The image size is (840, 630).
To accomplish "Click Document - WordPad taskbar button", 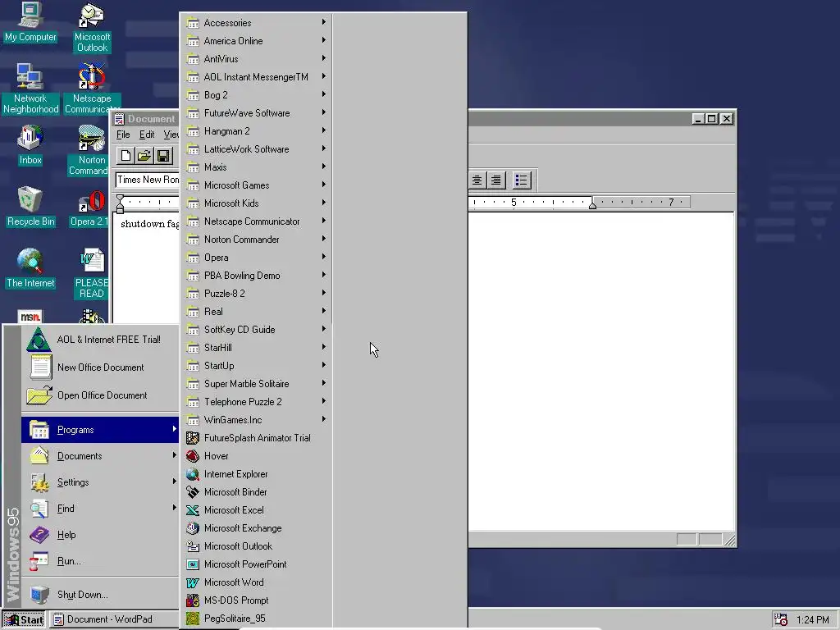I will point(113,619).
